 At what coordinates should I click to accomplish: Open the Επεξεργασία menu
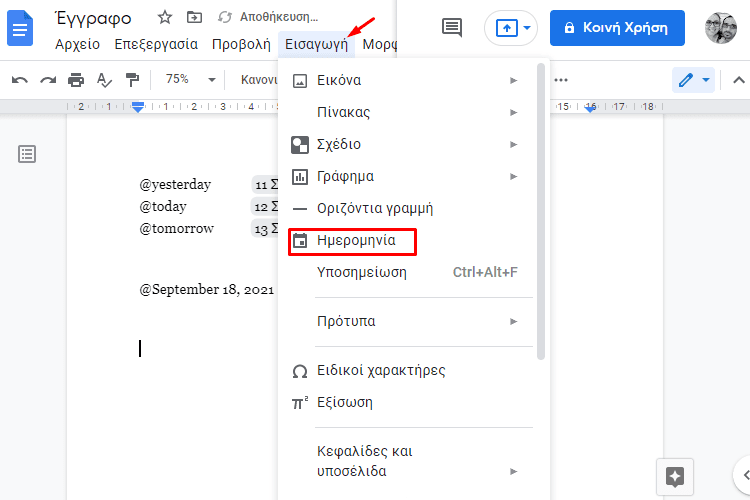[156, 44]
